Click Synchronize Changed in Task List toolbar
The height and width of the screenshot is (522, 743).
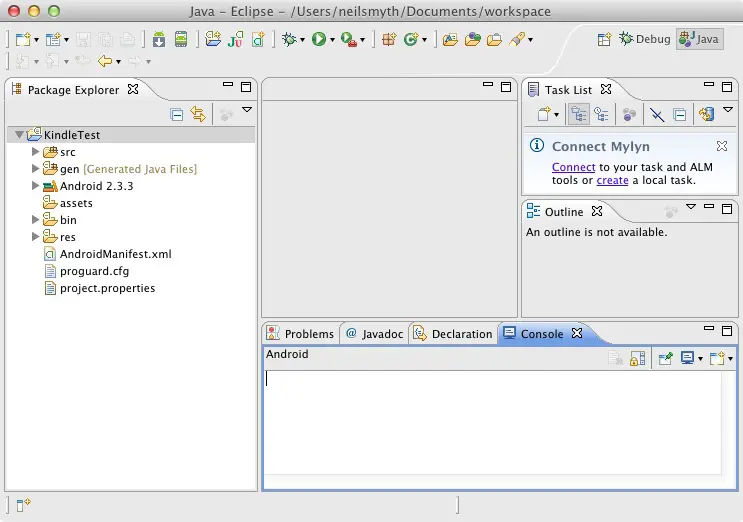706,114
